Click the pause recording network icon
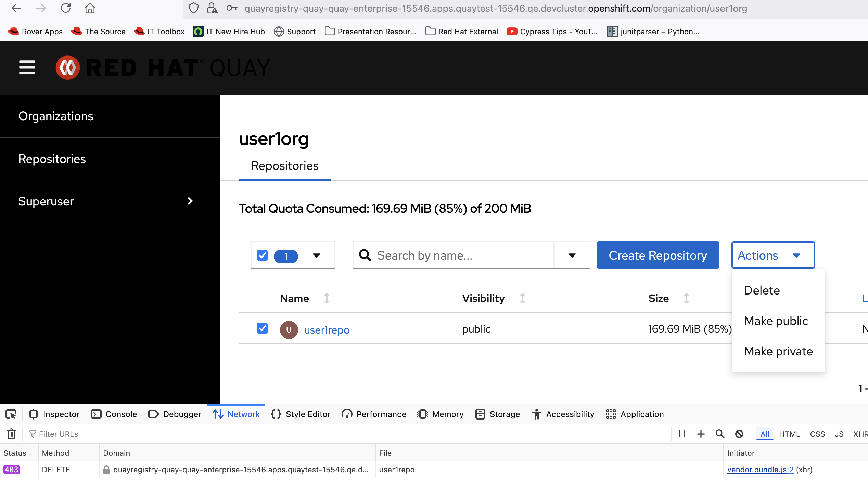 (x=681, y=434)
